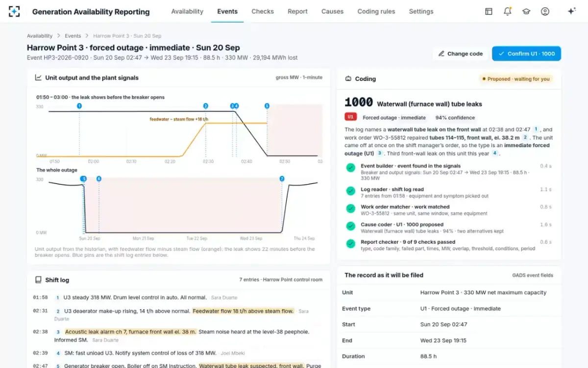
Task: Go to Events in the breadcrumb
Action: pos(73,36)
